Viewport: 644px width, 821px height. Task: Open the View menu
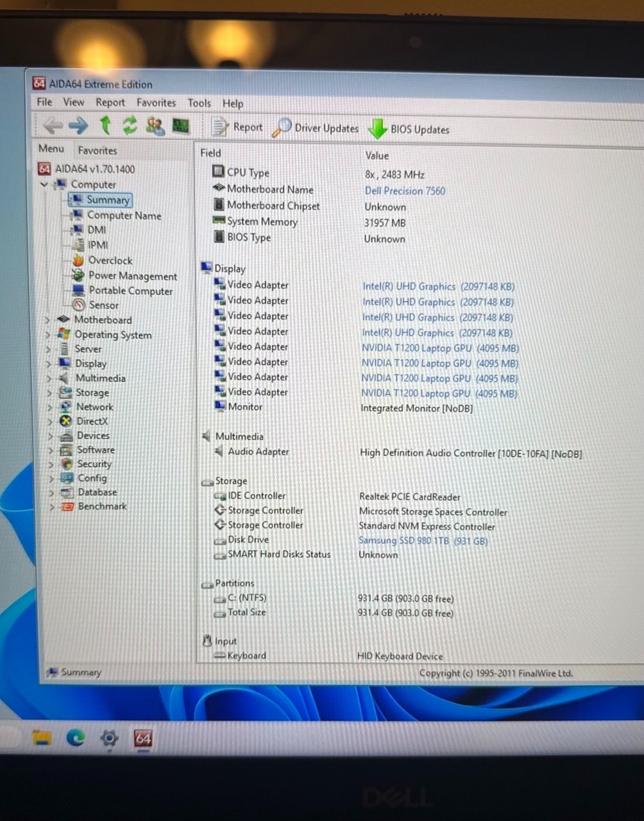coord(73,102)
